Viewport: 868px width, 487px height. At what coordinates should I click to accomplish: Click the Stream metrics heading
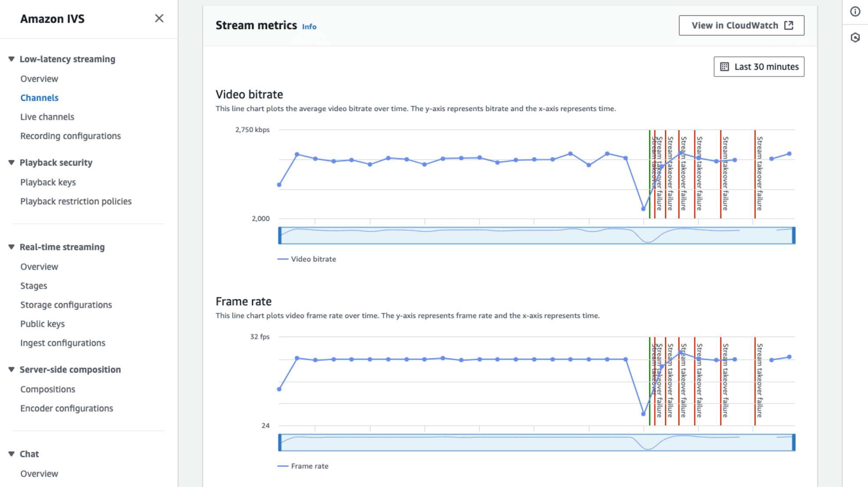[x=256, y=26]
